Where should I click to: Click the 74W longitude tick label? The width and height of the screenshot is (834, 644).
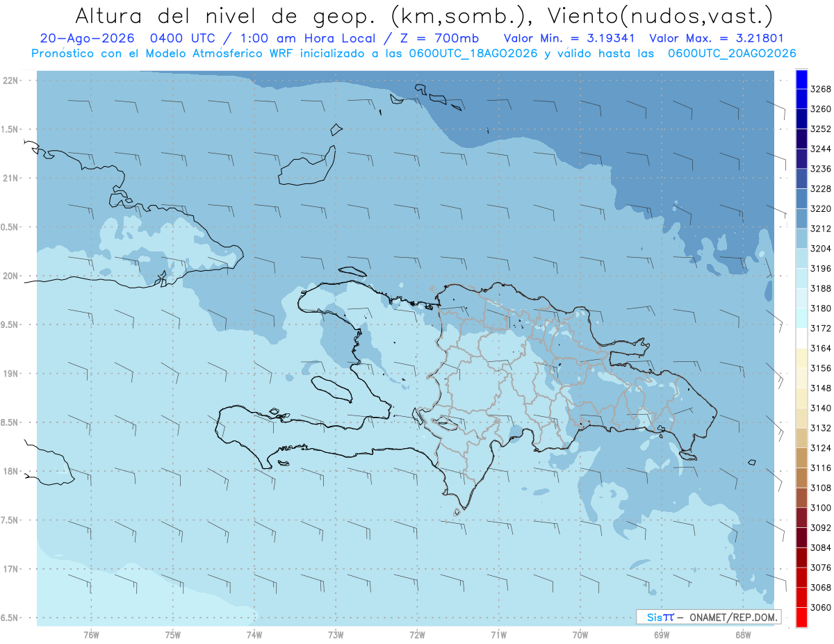(x=254, y=634)
